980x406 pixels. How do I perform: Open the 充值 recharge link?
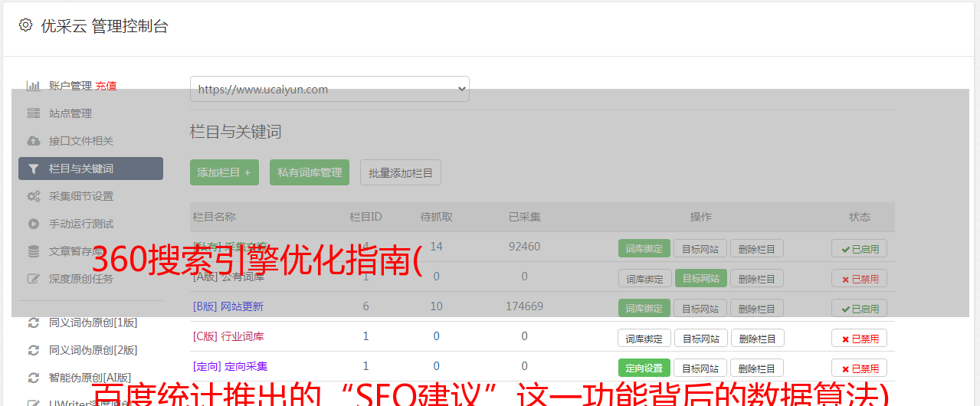click(x=106, y=86)
